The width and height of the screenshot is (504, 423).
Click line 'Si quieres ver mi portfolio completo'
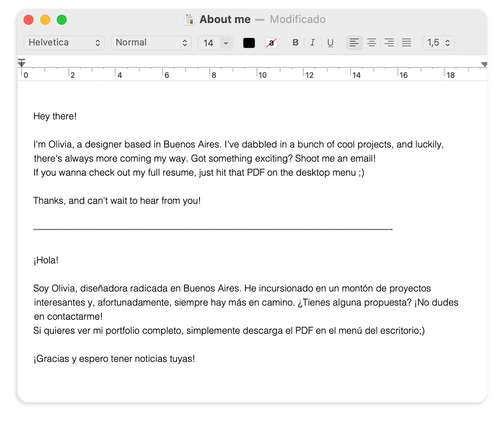pos(229,331)
